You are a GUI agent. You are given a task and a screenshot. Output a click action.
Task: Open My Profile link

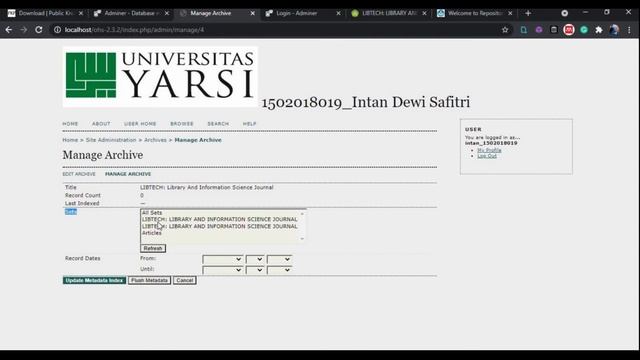pyautogui.click(x=489, y=150)
